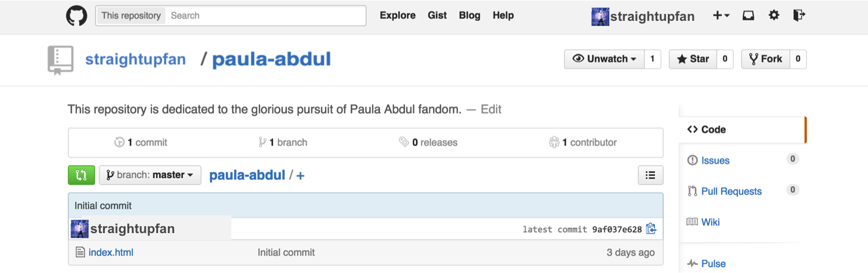Open the Unwatch notifications dropdown
Image resolution: width=868 pixels, height=273 pixels.
604,59
